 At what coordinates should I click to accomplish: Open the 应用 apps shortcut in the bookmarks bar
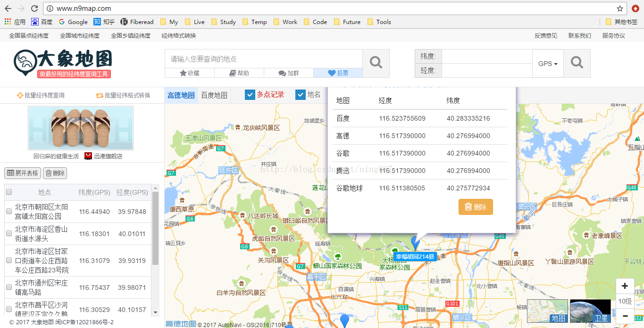15,22
